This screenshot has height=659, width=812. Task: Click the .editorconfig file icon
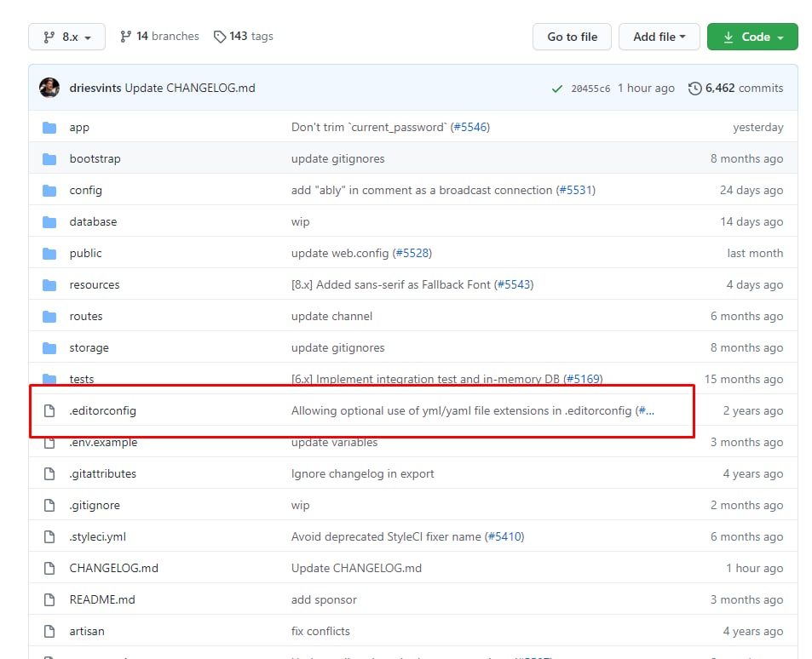[49, 411]
